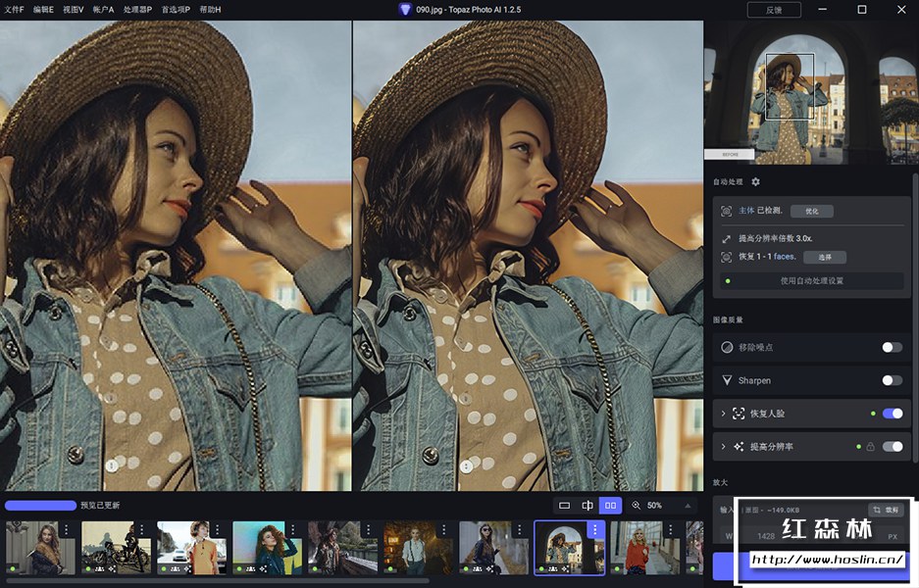Click the zoom magnifier icon
The image size is (919, 588).
pos(637,506)
